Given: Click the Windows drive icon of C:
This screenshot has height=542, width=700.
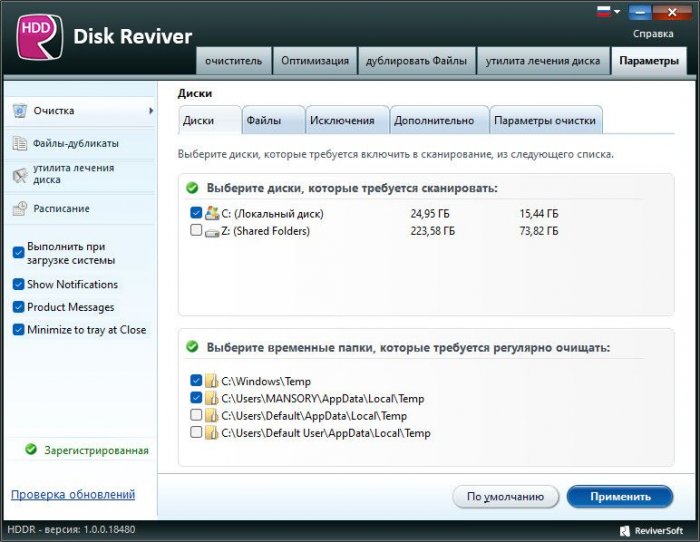Looking at the screenshot, I should [212, 213].
